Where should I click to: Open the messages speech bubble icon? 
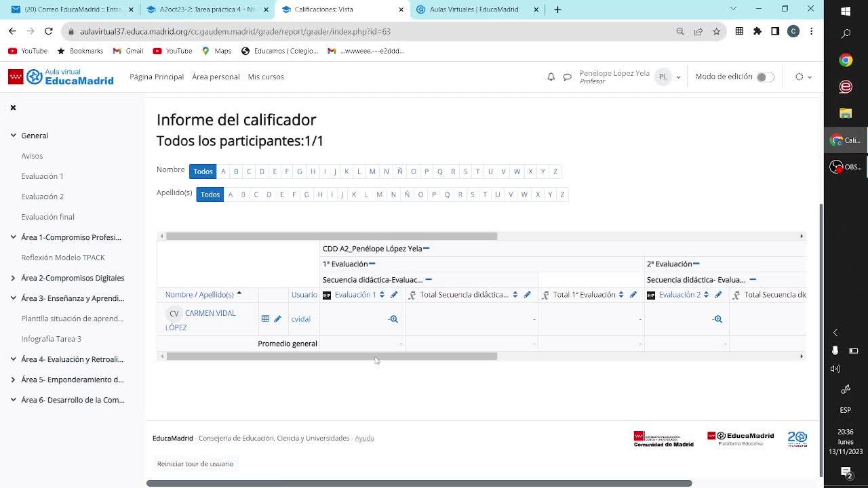[x=567, y=77]
